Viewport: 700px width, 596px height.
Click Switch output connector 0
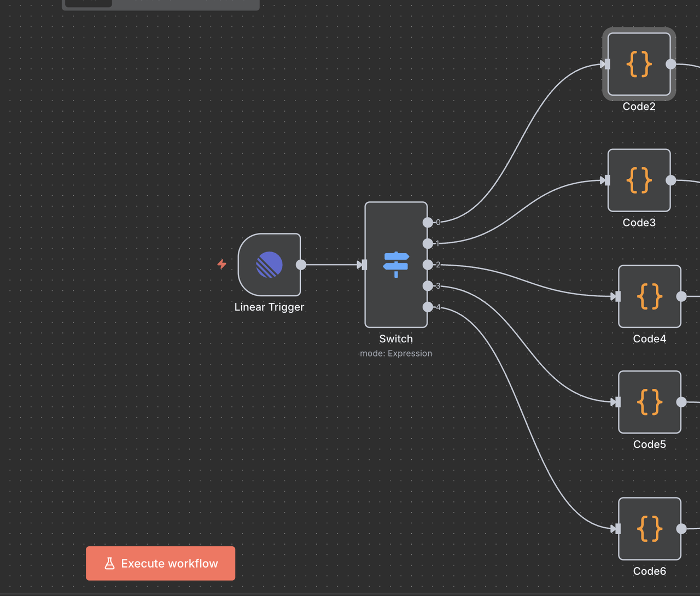pyautogui.click(x=428, y=222)
